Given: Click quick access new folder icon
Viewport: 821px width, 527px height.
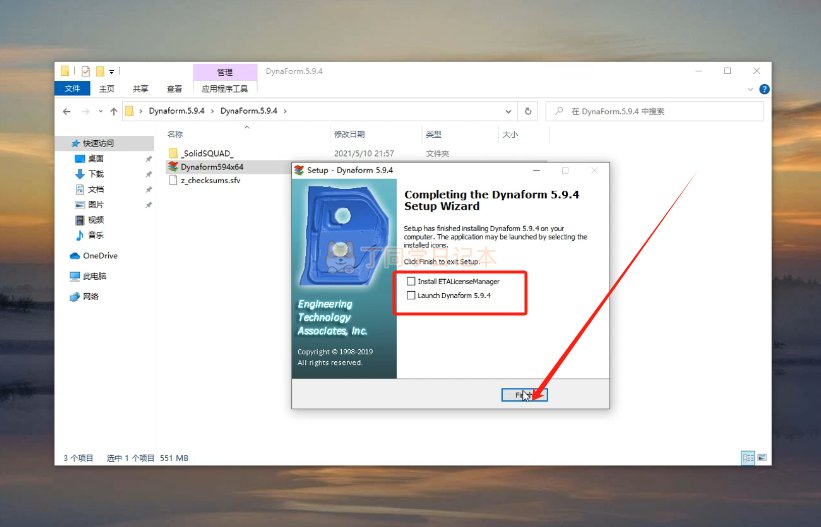Looking at the screenshot, I should click(99, 71).
